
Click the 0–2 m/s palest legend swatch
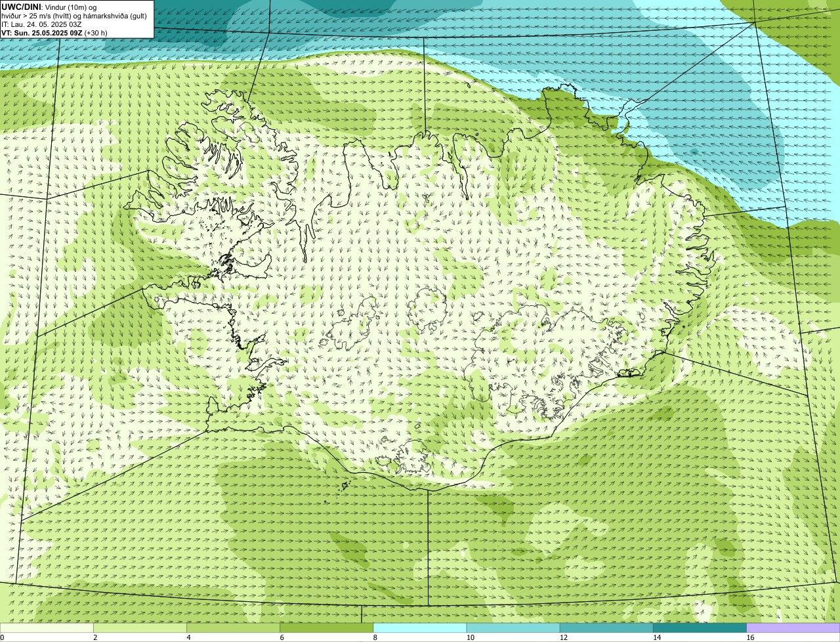point(47,628)
